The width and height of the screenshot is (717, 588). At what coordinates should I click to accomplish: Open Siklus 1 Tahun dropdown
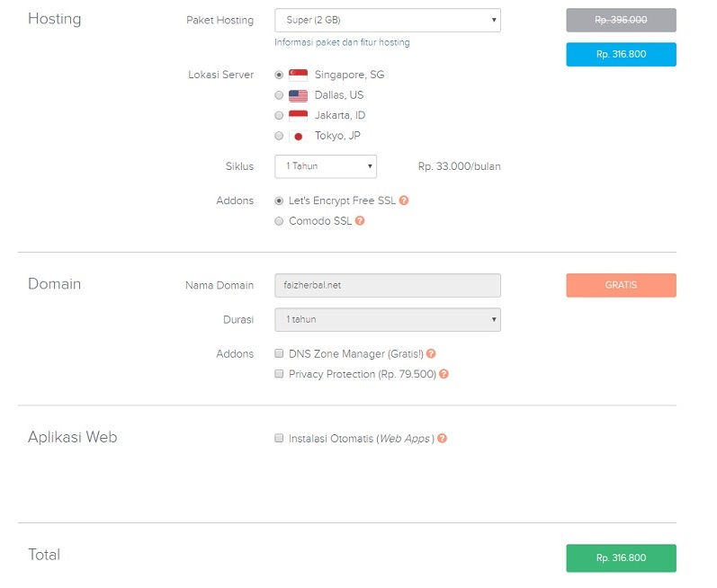pos(326,166)
